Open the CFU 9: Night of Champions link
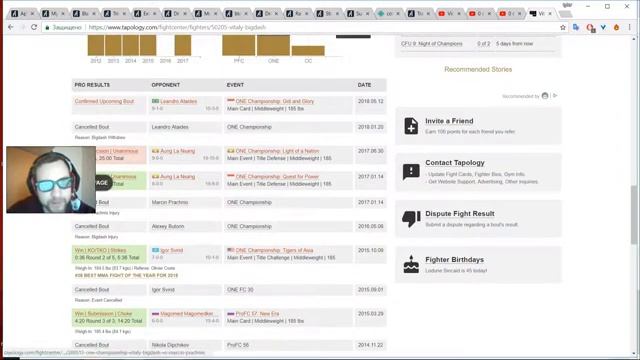The image size is (640, 360). pyautogui.click(x=431, y=44)
